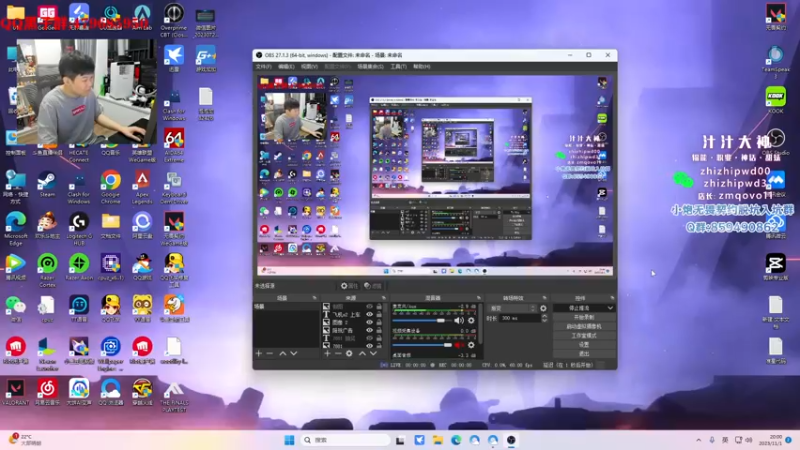The height and width of the screenshot is (450, 800).
Task: Remove the selected source with minus icon
Action: [338, 353]
